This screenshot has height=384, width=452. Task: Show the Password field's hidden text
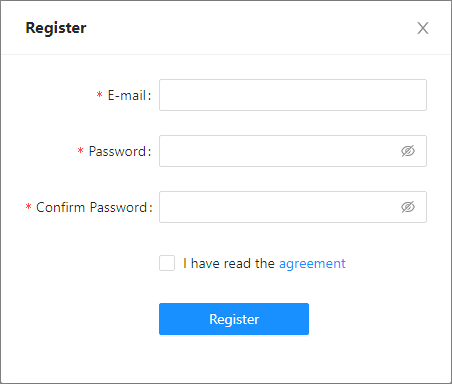pos(408,151)
